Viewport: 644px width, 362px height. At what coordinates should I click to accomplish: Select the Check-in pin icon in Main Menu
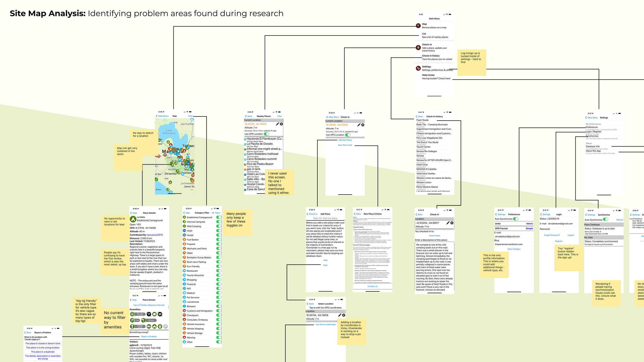click(418, 48)
